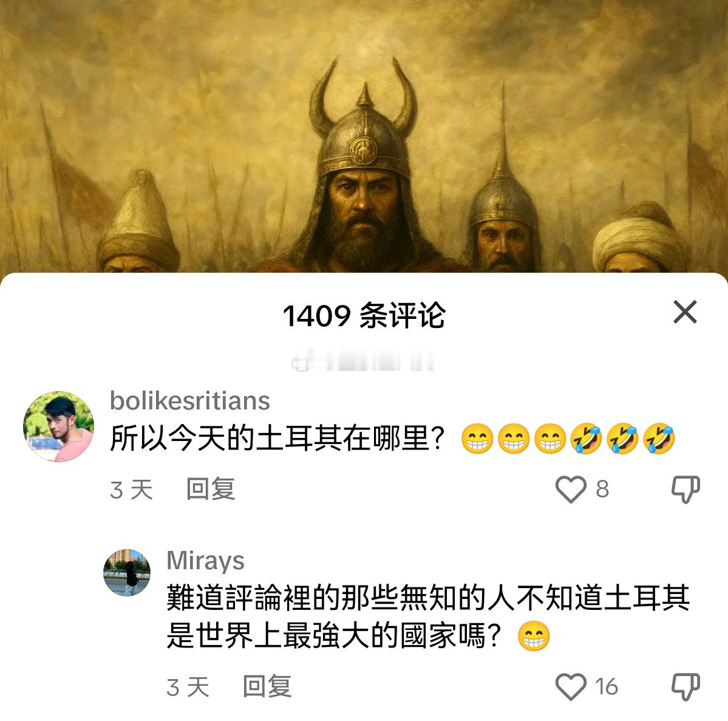728x721 pixels.
Task: Dislike bolikesritians' comment with thumbs-down
Action: (x=685, y=489)
